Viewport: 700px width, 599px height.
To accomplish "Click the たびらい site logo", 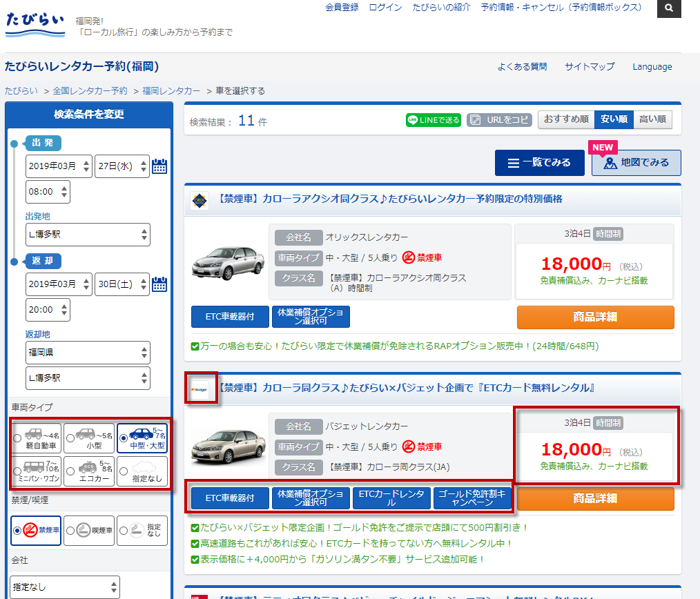I will [35, 25].
